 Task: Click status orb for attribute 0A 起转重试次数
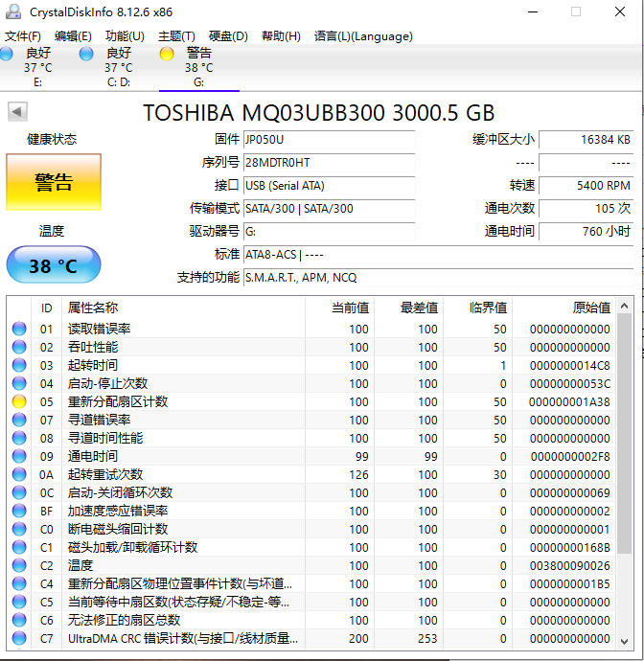pos(19,474)
